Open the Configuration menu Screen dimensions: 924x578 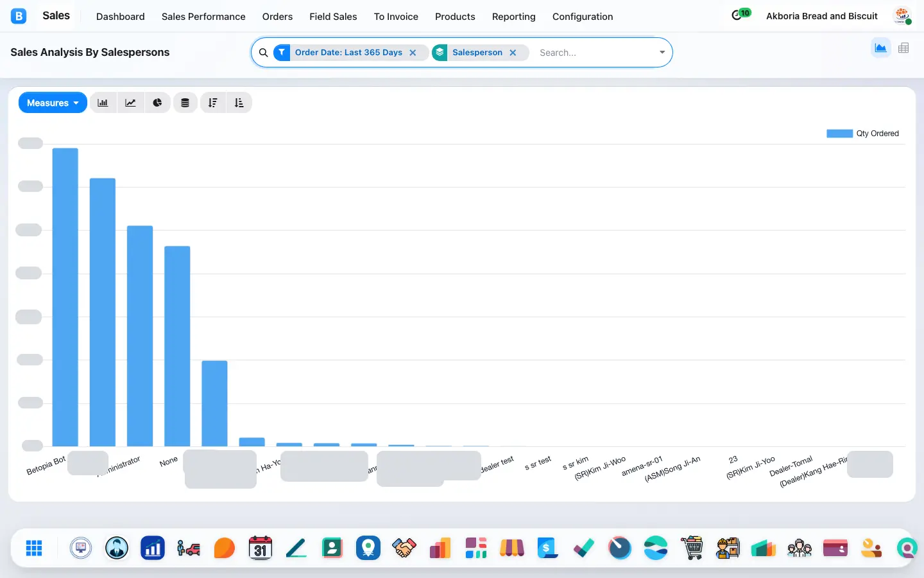click(583, 17)
